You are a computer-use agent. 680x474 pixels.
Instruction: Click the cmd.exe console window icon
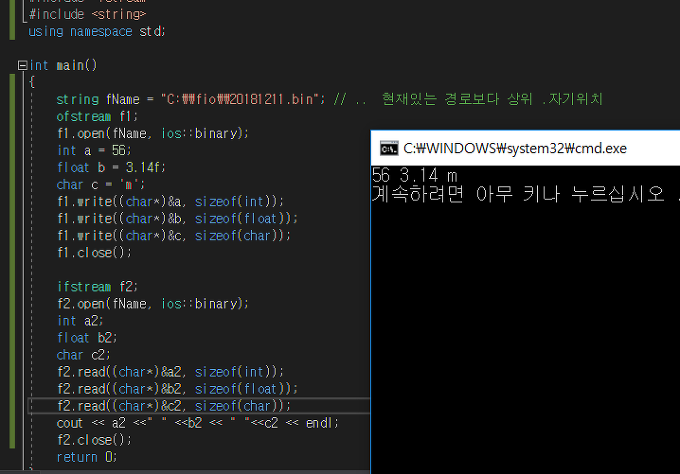389,148
